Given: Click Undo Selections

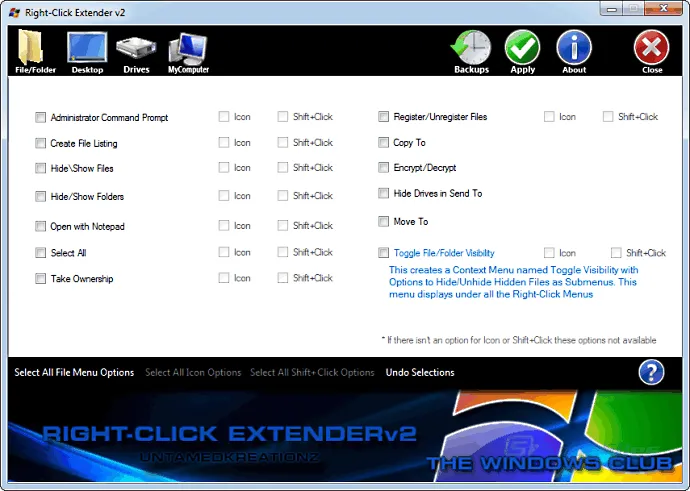Looking at the screenshot, I should 420,373.
